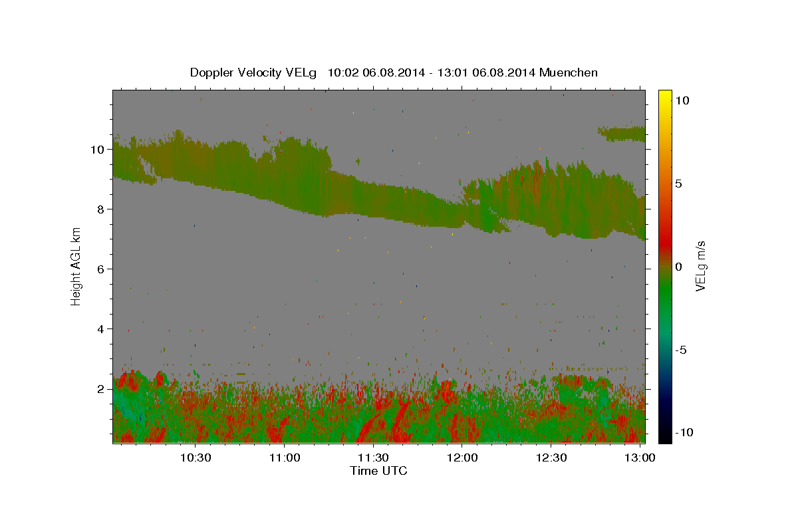The height and width of the screenshot is (532, 798).
Task: Click the yellow top of the colorbar
Action: point(665,96)
